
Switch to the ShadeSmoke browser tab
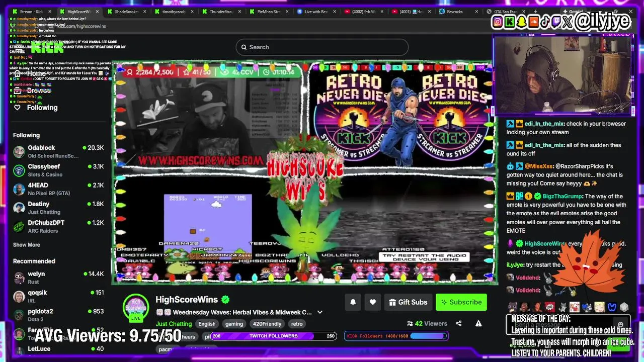127,12
